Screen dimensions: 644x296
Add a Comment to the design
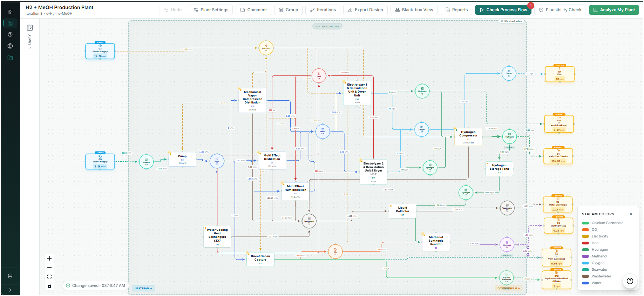(253, 10)
